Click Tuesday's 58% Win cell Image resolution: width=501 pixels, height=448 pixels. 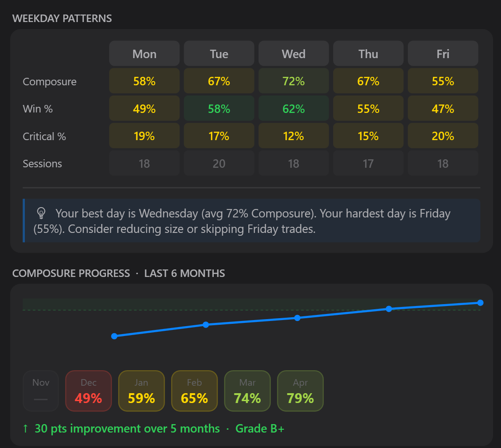coord(219,109)
